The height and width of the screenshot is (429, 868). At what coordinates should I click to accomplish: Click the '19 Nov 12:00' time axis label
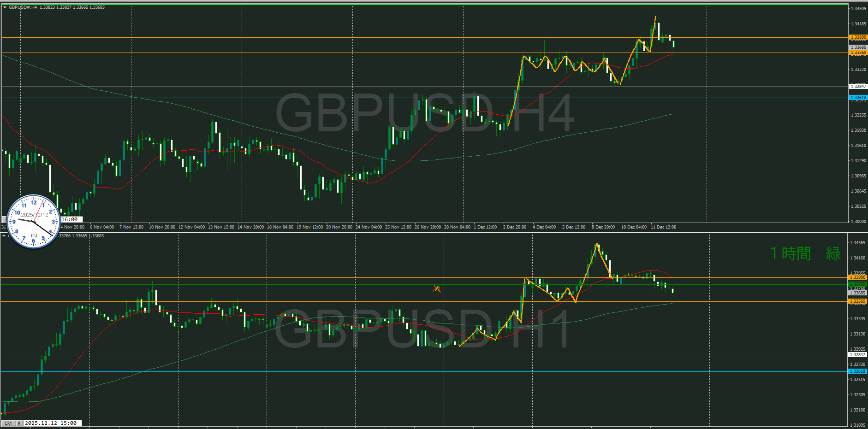click(309, 227)
